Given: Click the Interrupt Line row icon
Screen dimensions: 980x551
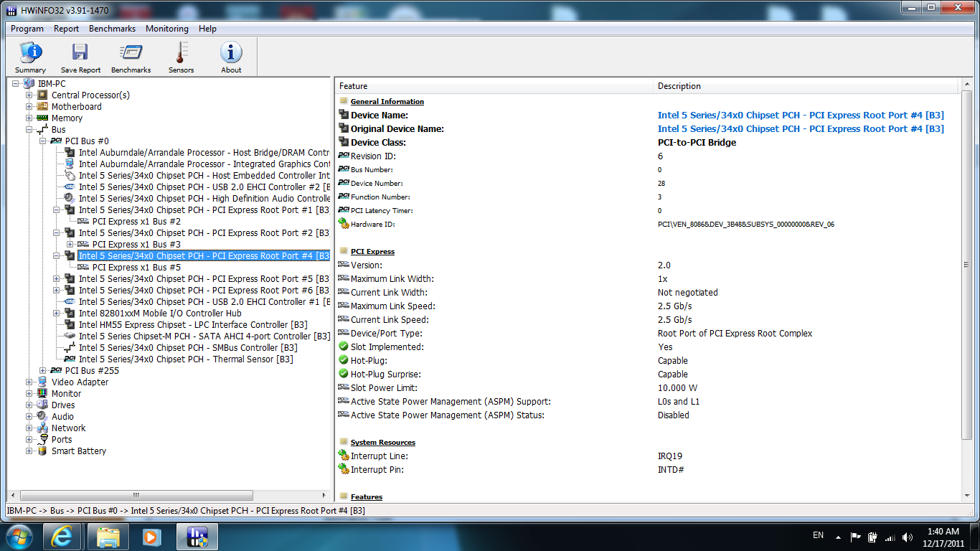Looking at the screenshot, I should (344, 456).
